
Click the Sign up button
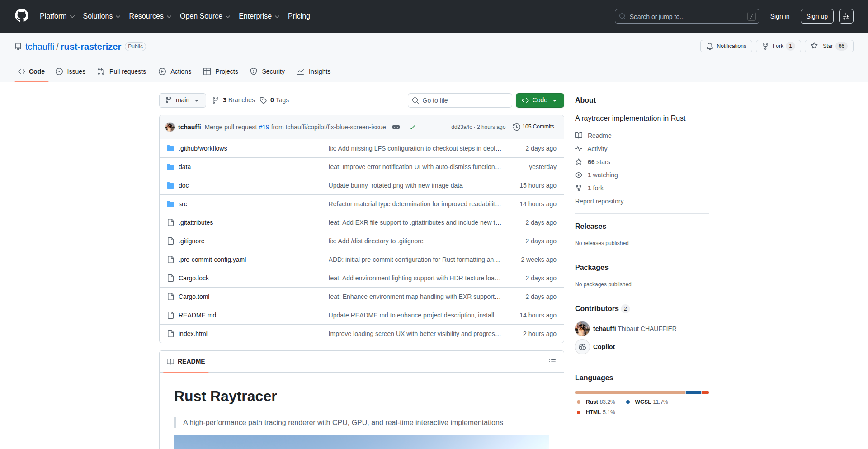pyautogui.click(x=816, y=16)
